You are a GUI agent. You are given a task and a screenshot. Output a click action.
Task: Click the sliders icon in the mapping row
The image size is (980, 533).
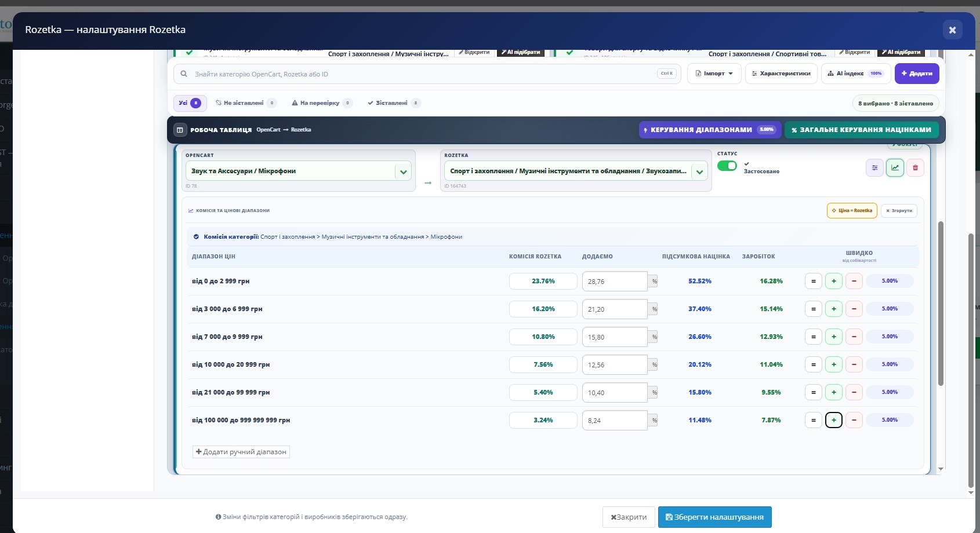(874, 168)
